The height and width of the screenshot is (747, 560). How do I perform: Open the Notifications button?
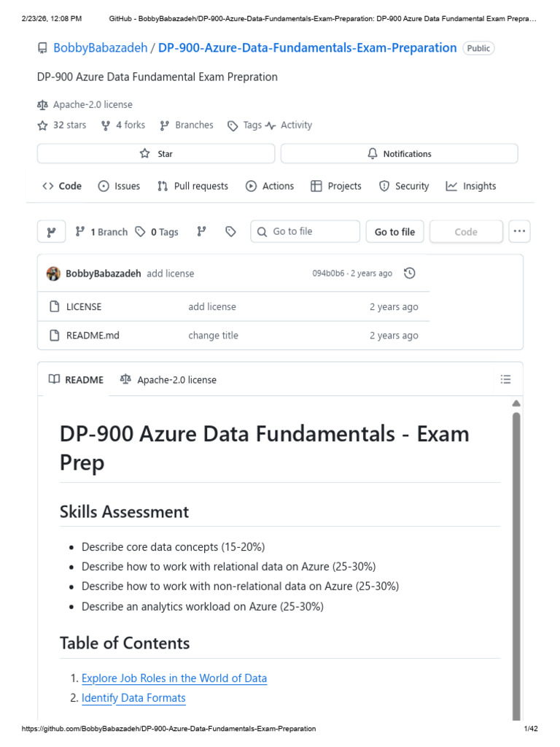pos(399,153)
